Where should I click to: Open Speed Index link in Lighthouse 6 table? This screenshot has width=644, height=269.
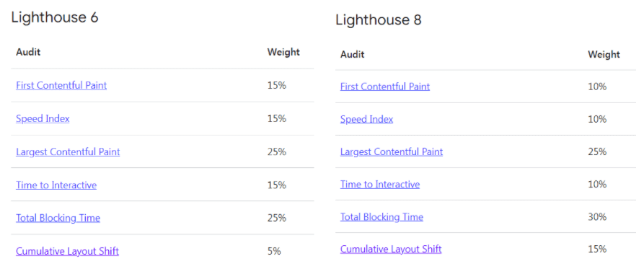click(43, 119)
